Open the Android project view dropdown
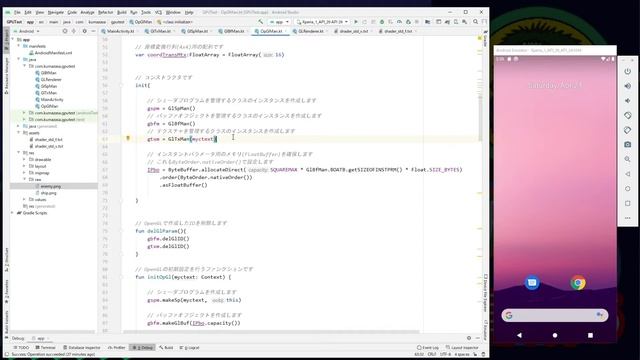Viewport: 640px width, 360px height. click(x=27, y=31)
